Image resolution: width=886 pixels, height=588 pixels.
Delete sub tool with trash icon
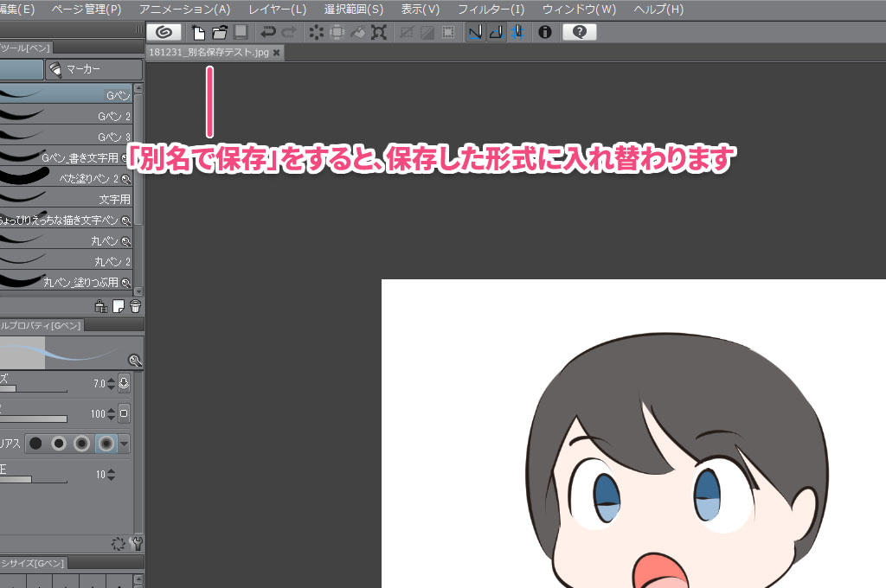pyautogui.click(x=135, y=305)
